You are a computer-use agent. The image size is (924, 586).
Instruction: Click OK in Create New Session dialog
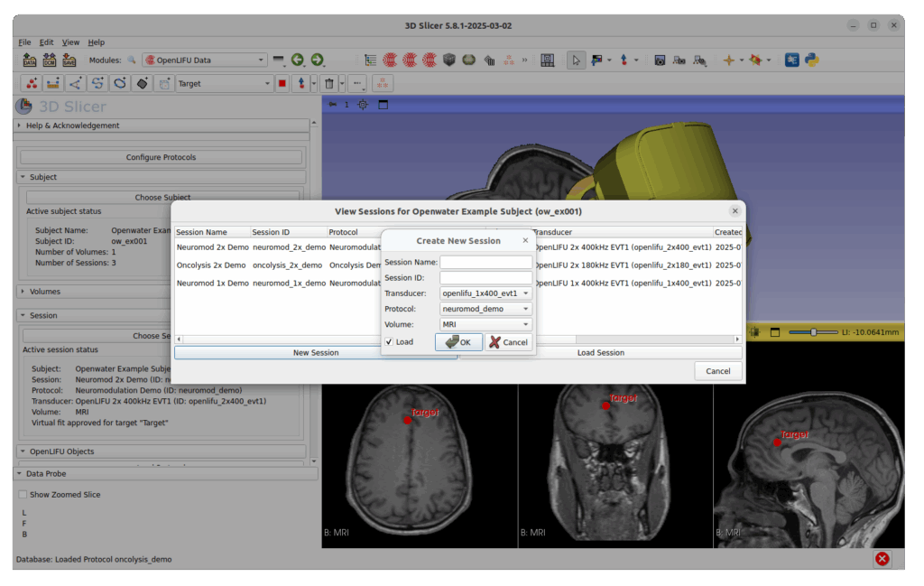pos(458,342)
